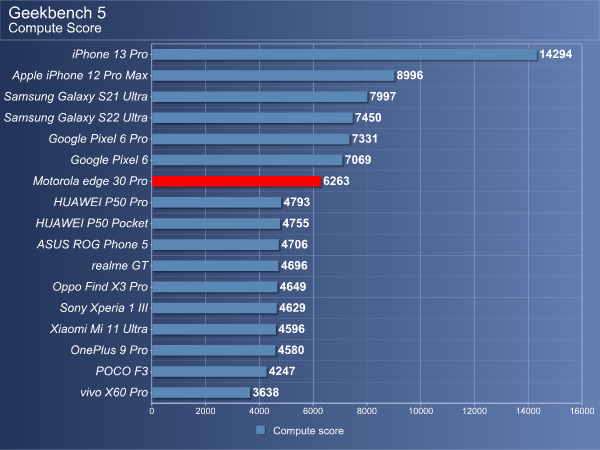Click the 'Motorola edge 30 Pro' label
The image size is (600, 450).
point(90,181)
